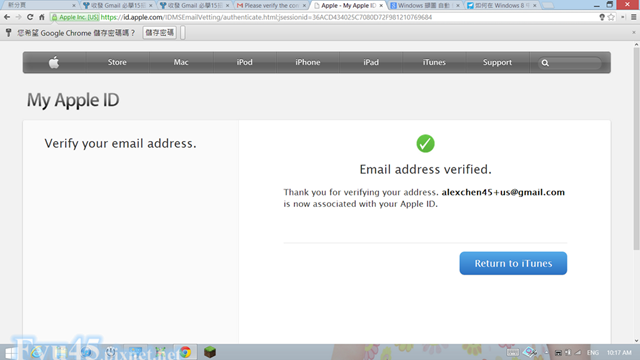Switch to the Windows 膠囊 tab
640x360 pixels.
click(424, 5)
